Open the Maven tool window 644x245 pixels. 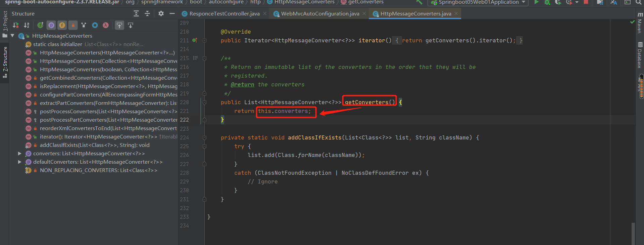click(x=640, y=23)
